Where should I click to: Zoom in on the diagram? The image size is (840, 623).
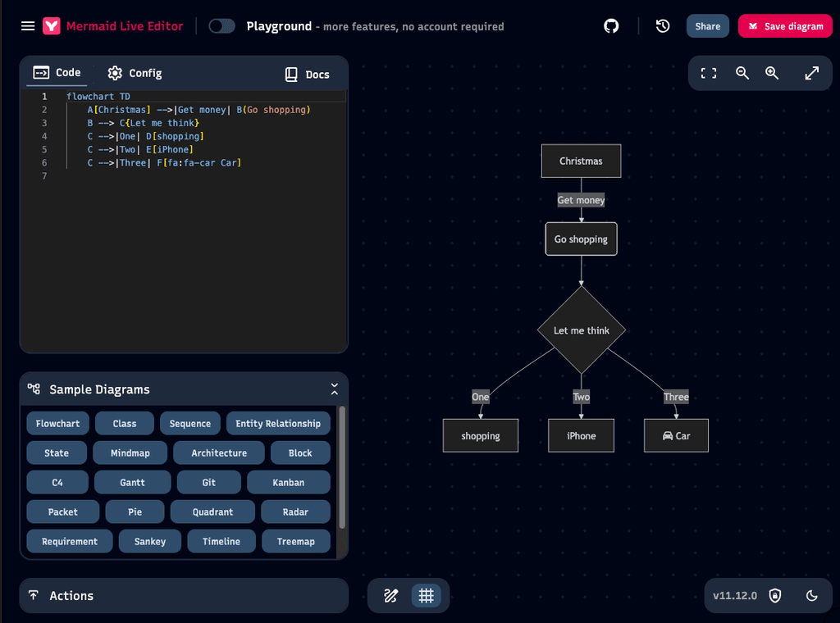pyautogui.click(x=772, y=73)
